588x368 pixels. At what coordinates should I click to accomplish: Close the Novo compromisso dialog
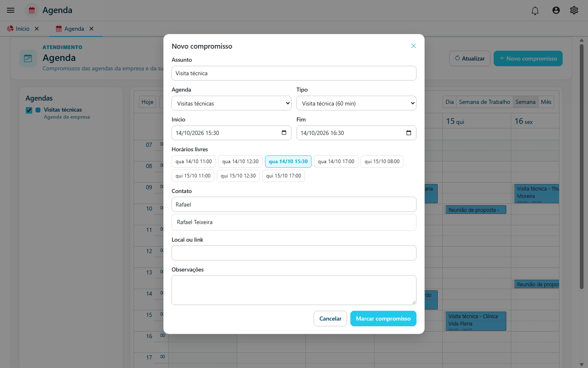(x=413, y=46)
